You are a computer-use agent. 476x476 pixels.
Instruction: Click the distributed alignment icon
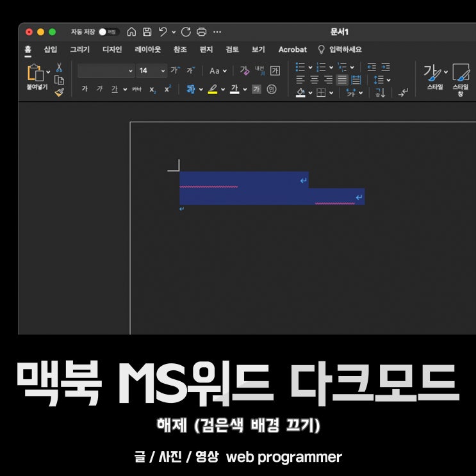click(356, 80)
